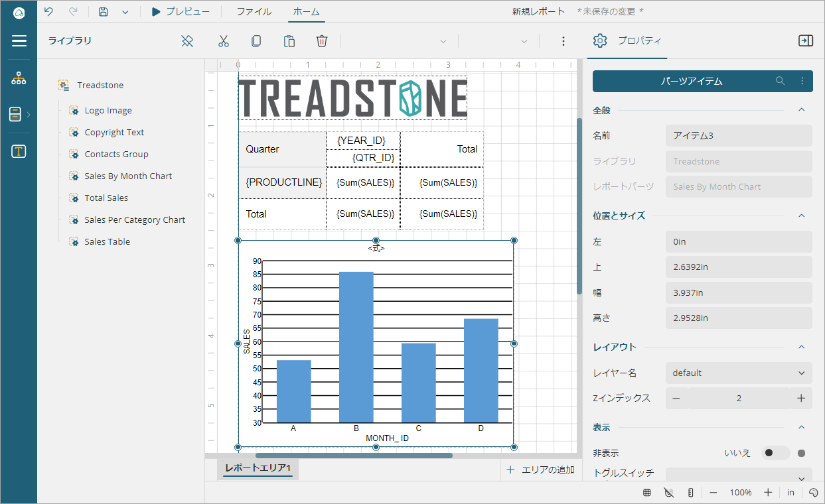Delete the selected item
825x504 pixels.
point(322,41)
